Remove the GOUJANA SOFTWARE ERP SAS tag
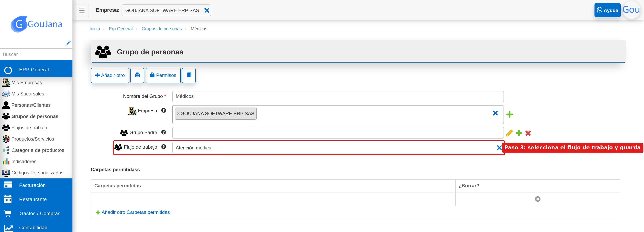 pos(178,114)
